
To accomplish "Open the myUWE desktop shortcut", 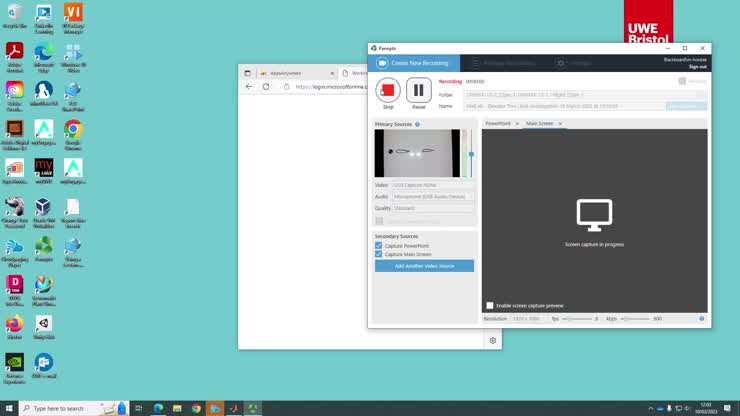I will 44,171.
